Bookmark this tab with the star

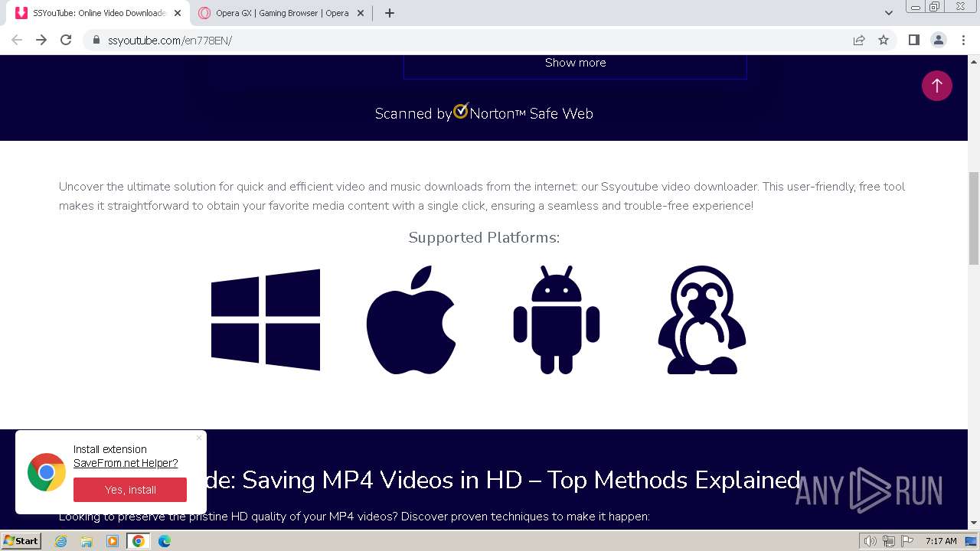click(x=884, y=40)
